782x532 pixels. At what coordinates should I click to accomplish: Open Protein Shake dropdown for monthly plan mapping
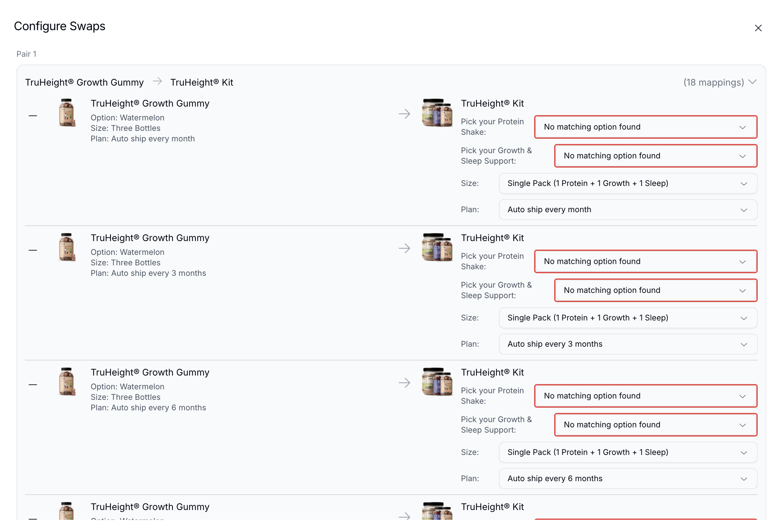click(645, 127)
